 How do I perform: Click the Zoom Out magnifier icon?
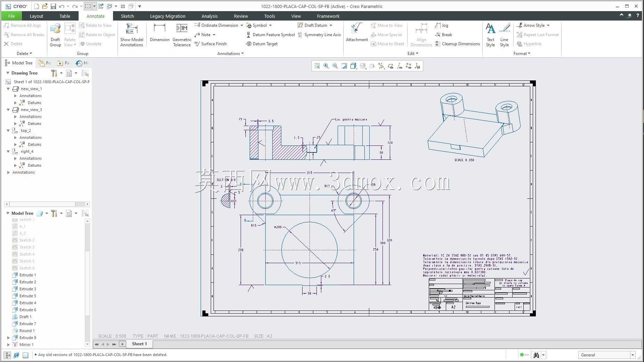pyautogui.click(x=335, y=66)
